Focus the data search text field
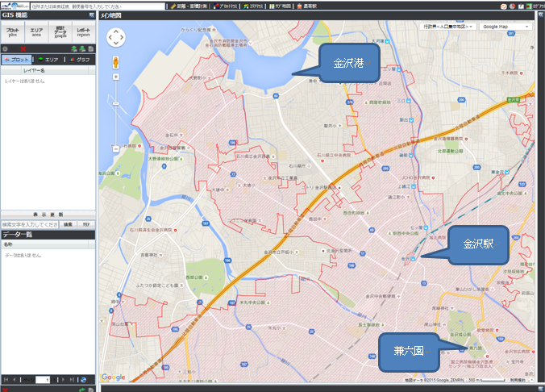 (30, 225)
